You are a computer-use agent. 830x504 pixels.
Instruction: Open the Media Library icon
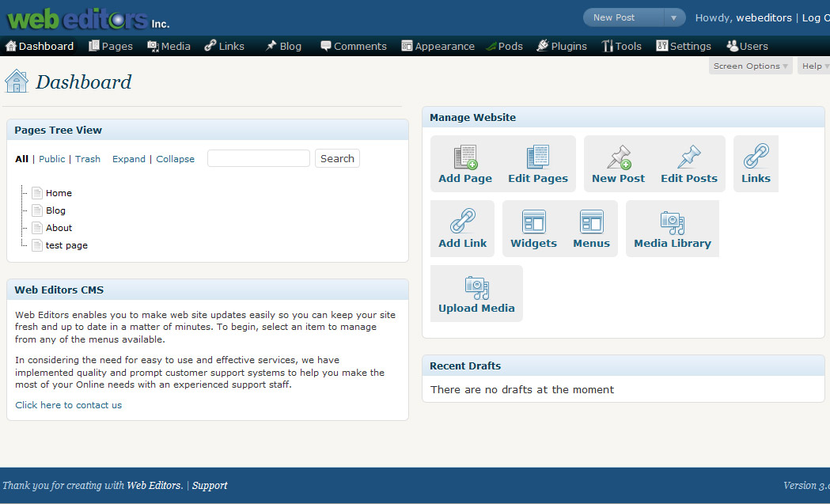pos(673,222)
